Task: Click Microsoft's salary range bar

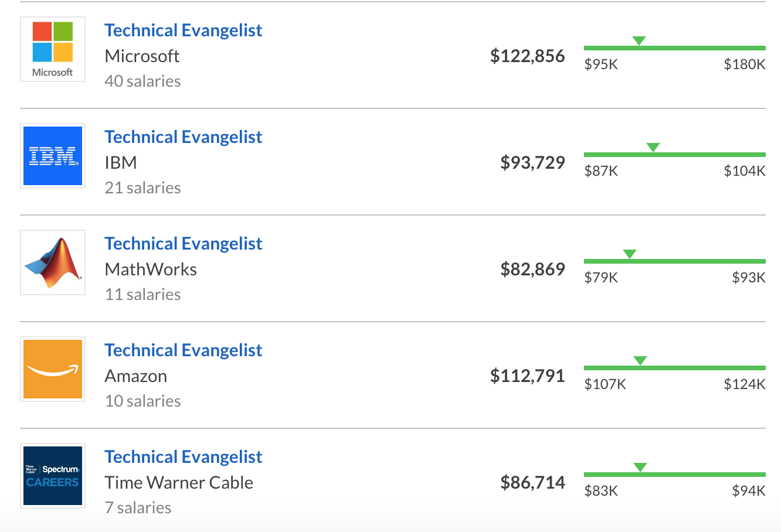Action: pyautogui.click(x=674, y=48)
